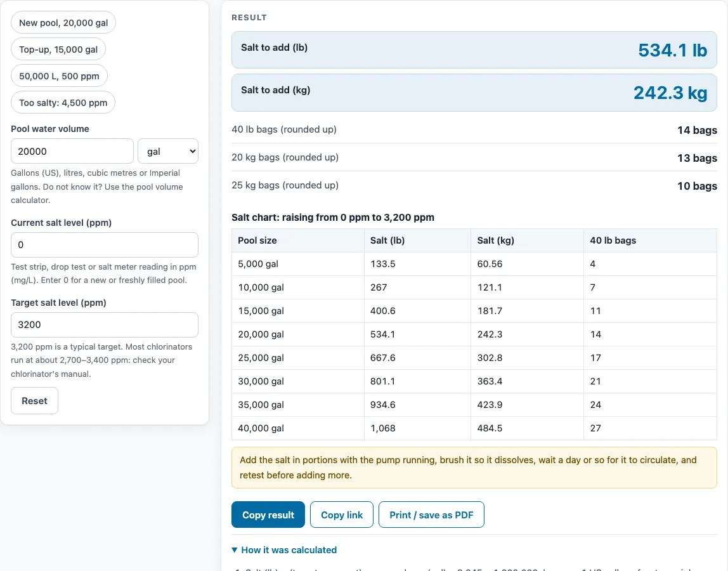Click the yellow salt-adding advice note

(x=474, y=468)
